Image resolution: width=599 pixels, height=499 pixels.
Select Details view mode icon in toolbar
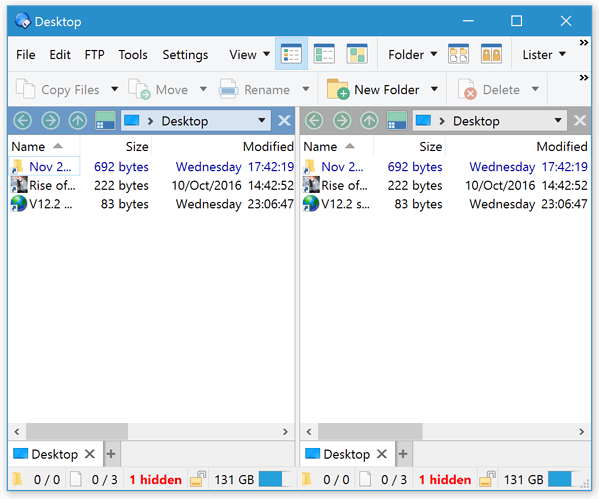point(291,54)
